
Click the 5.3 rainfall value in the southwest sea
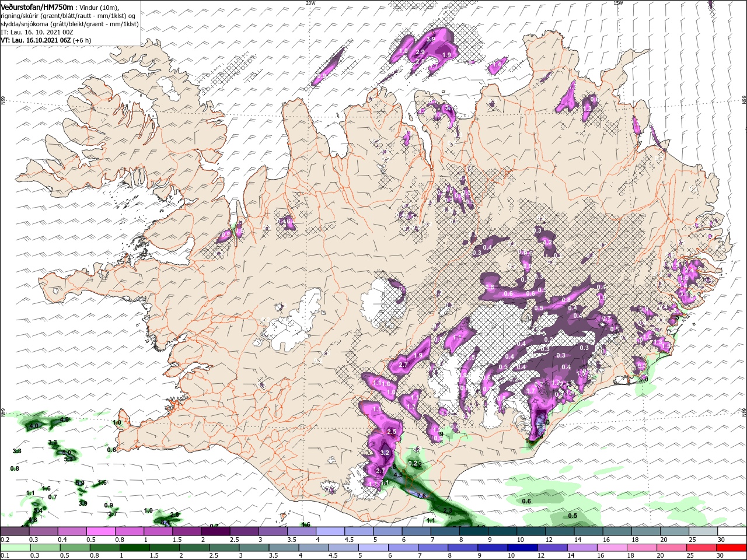tap(68, 459)
